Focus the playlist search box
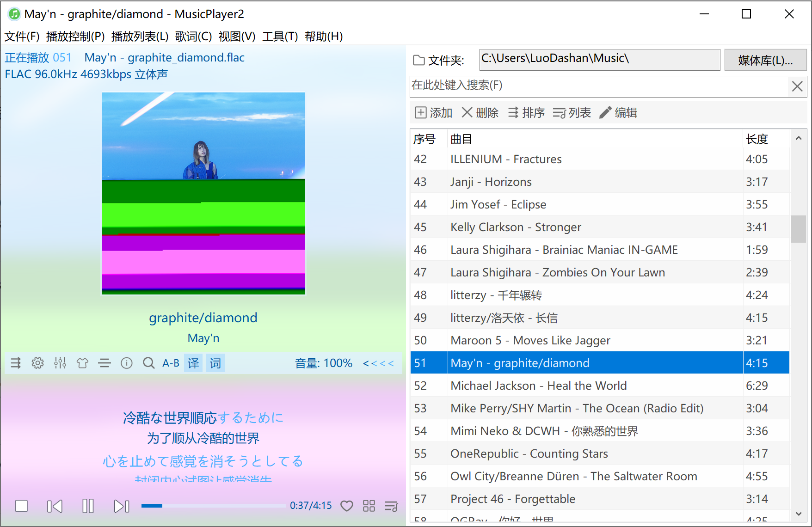 (599, 86)
